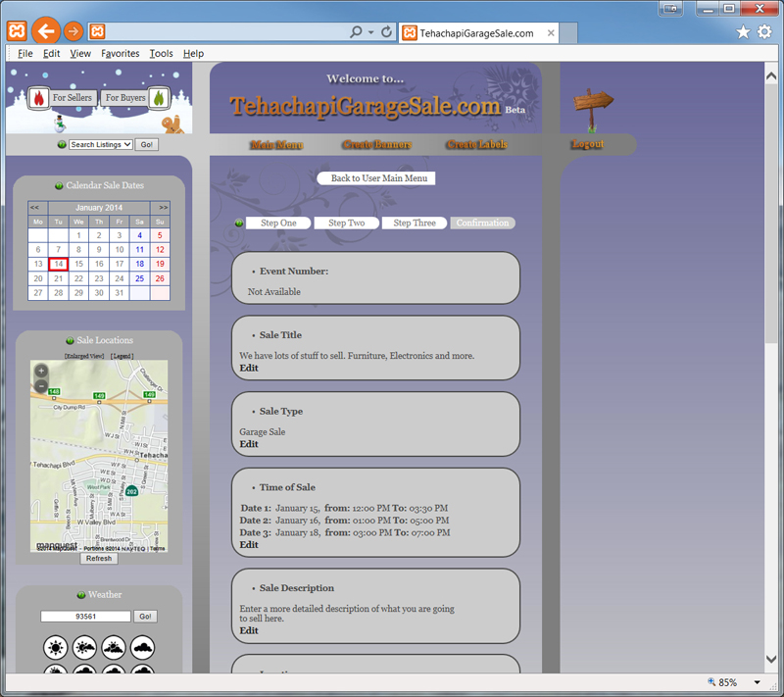This screenshot has width=784, height=697.
Task: Click the browser Forward arrow
Action: [73, 31]
